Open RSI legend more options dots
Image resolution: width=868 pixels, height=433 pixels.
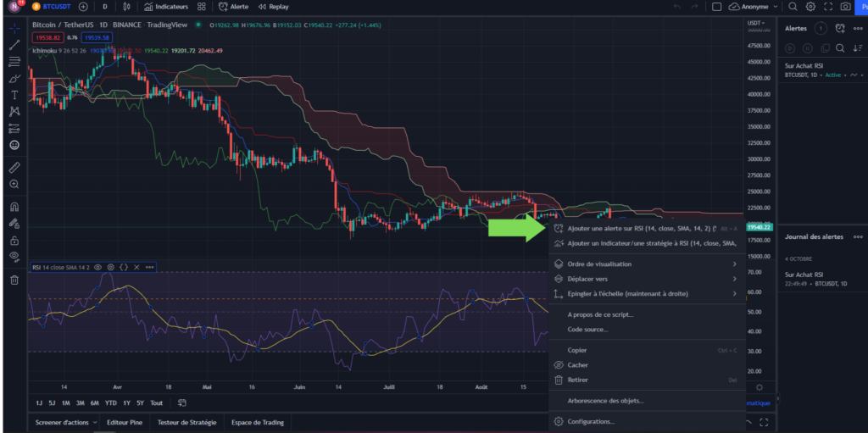149,267
